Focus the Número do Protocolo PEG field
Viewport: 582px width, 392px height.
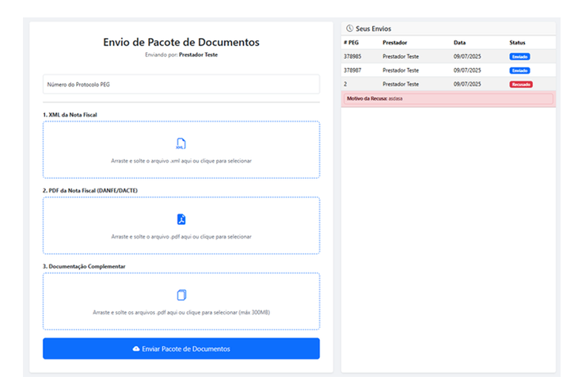coord(181,84)
